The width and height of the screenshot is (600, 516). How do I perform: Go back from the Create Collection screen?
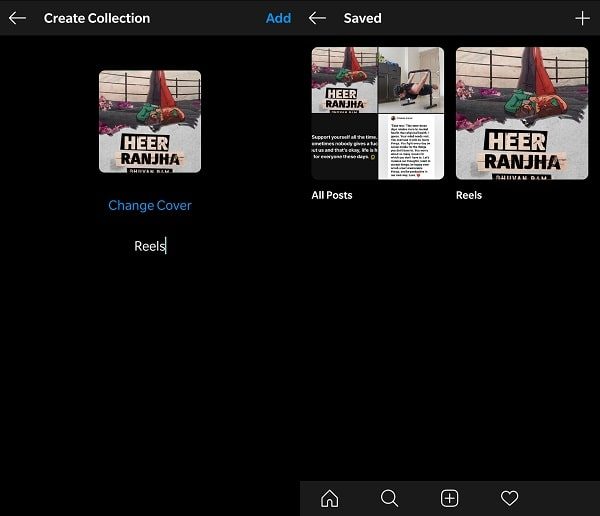(17, 18)
